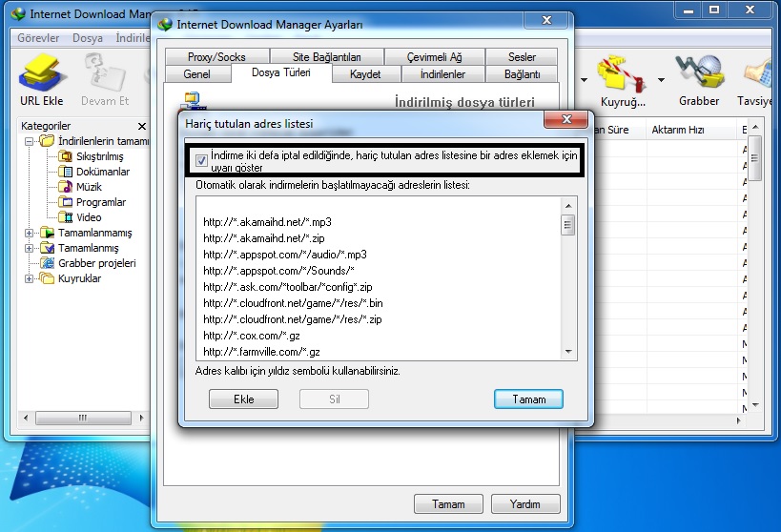Switch to the Bağlantı tab
This screenshot has height=532, width=781.
522,74
